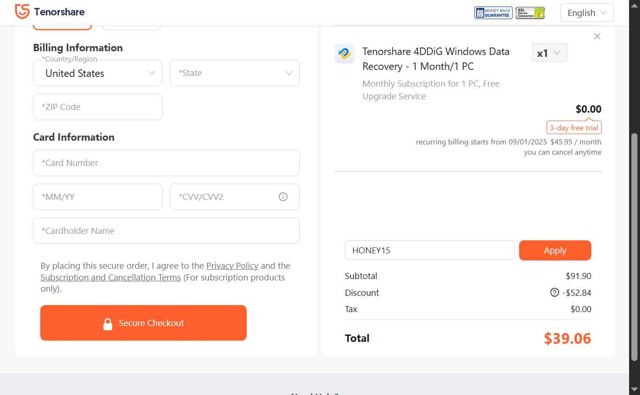Viewport: 640px width, 395px height.
Task: Open the Country/Region dropdown
Action: 98,73
